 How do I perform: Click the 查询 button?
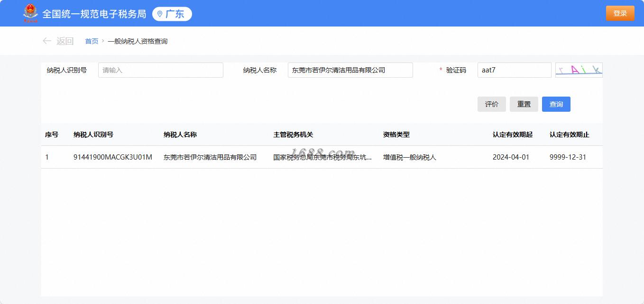coord(556,104)
